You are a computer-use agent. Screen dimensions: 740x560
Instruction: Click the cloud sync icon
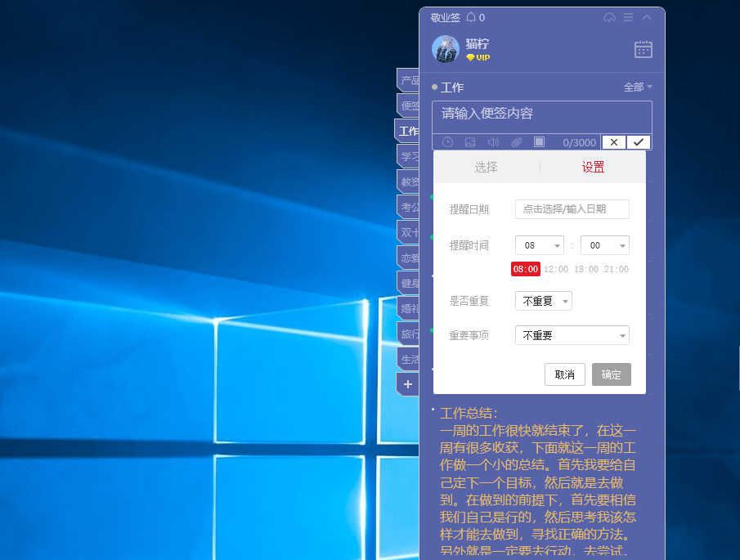pos(609,17)
